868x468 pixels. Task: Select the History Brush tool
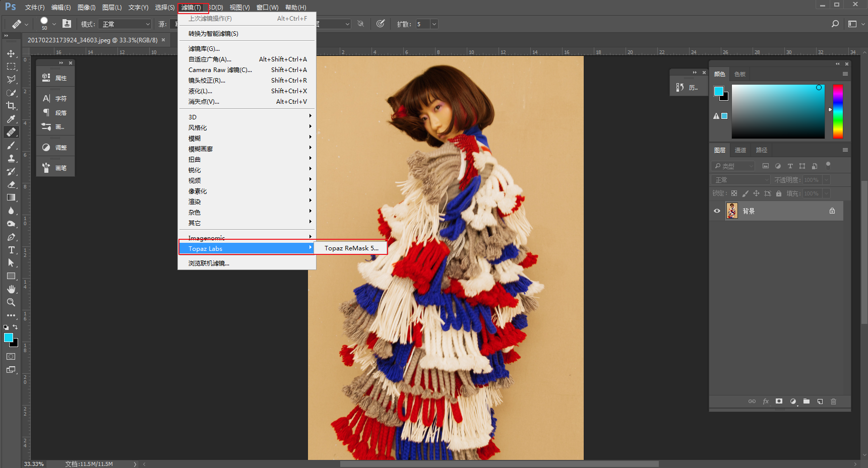click(11, 171)
